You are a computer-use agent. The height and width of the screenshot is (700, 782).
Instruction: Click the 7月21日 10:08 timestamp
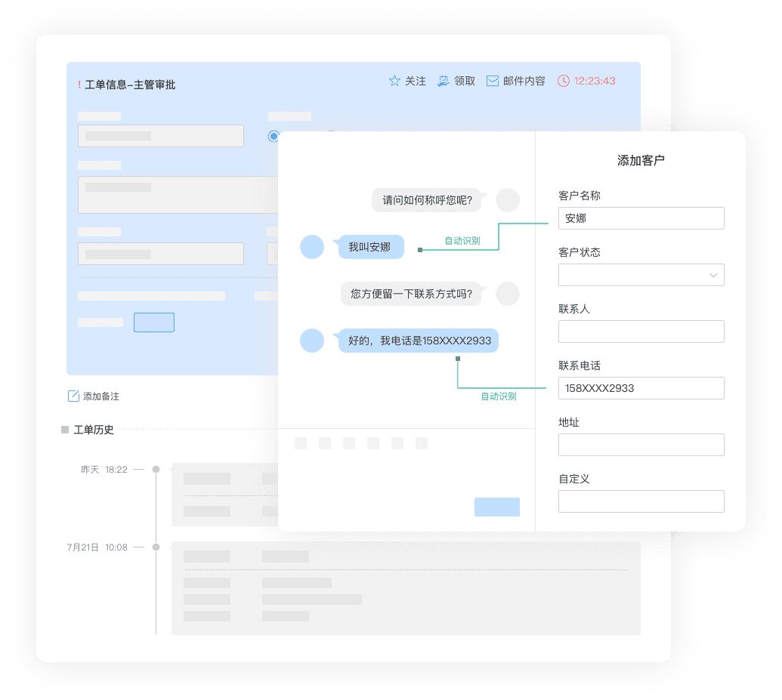(97, 547)
